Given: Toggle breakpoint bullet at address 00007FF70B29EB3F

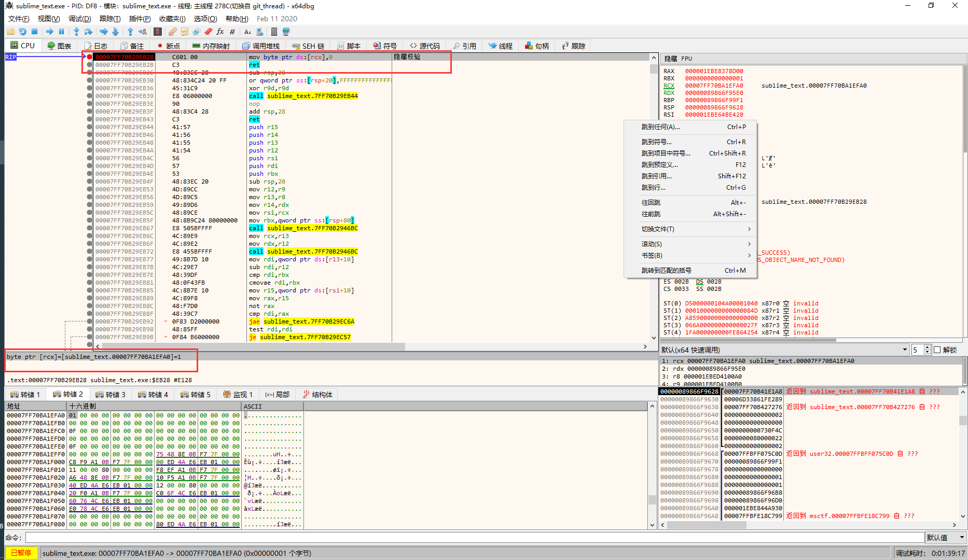Looking at the screenshot, I should [x=90, y=111].
